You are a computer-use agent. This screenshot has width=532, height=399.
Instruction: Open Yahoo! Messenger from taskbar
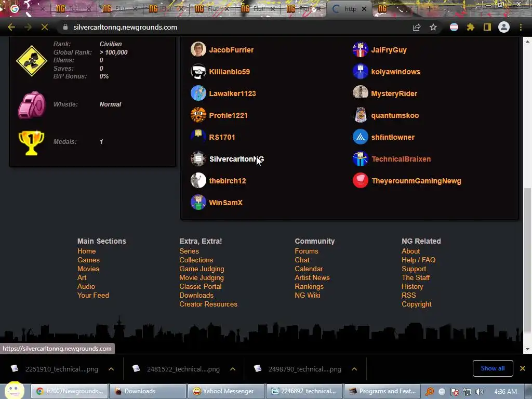click(227, 391)
